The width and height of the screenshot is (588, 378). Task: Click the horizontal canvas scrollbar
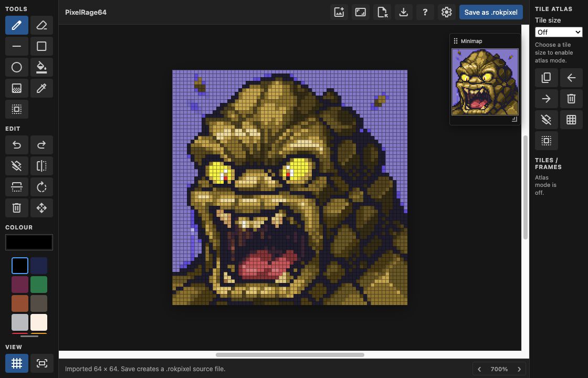click(290, 355)
